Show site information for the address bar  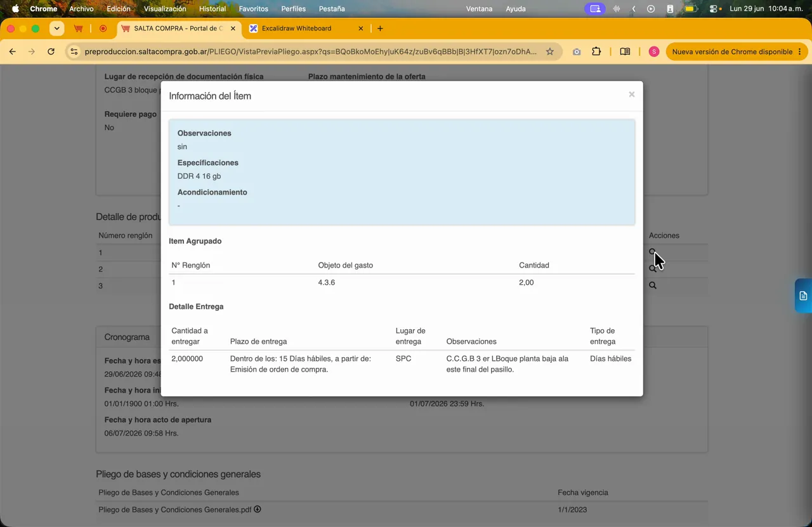point(74,51)
